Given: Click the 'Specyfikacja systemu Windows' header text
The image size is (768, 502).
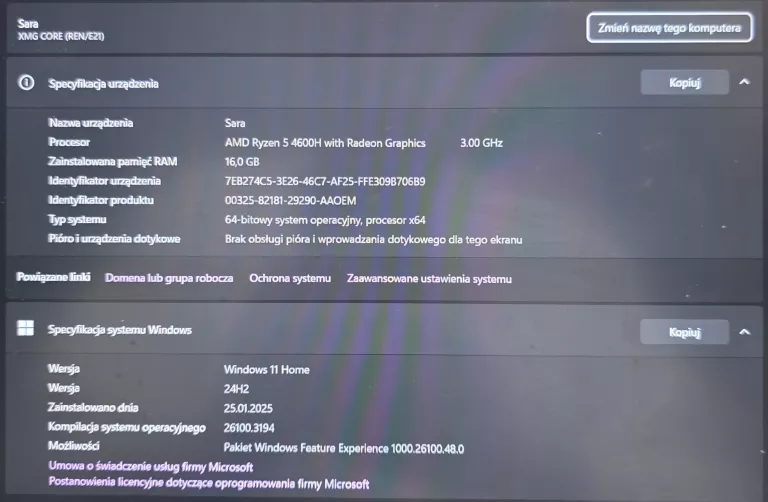Looking at the screenshot, I should (x=120, y=330).
